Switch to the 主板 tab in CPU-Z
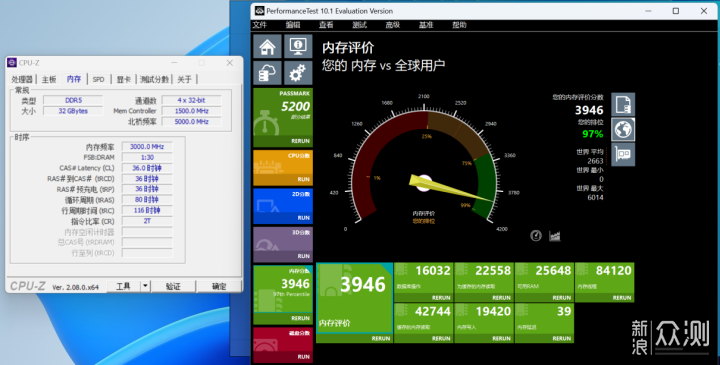Image resolution: width=720 pixels, height=365 pixels. tap(49, 79)
